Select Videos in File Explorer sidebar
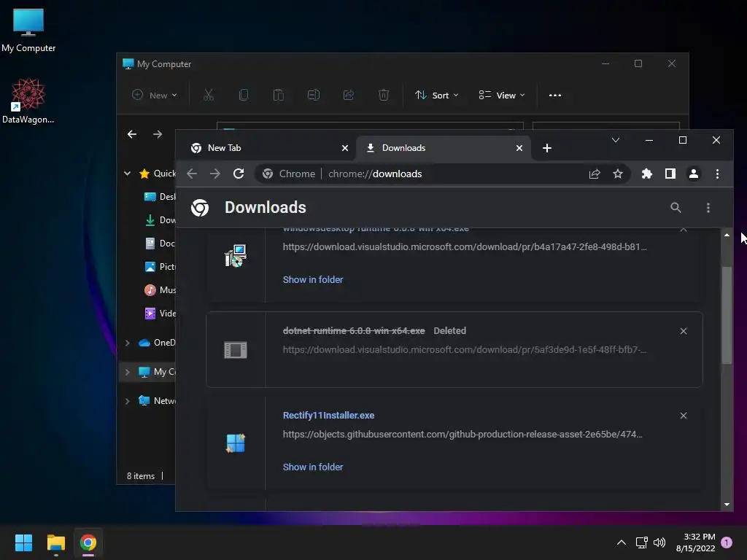This screenshot has width=747, height=560. (x=159, y=314)
